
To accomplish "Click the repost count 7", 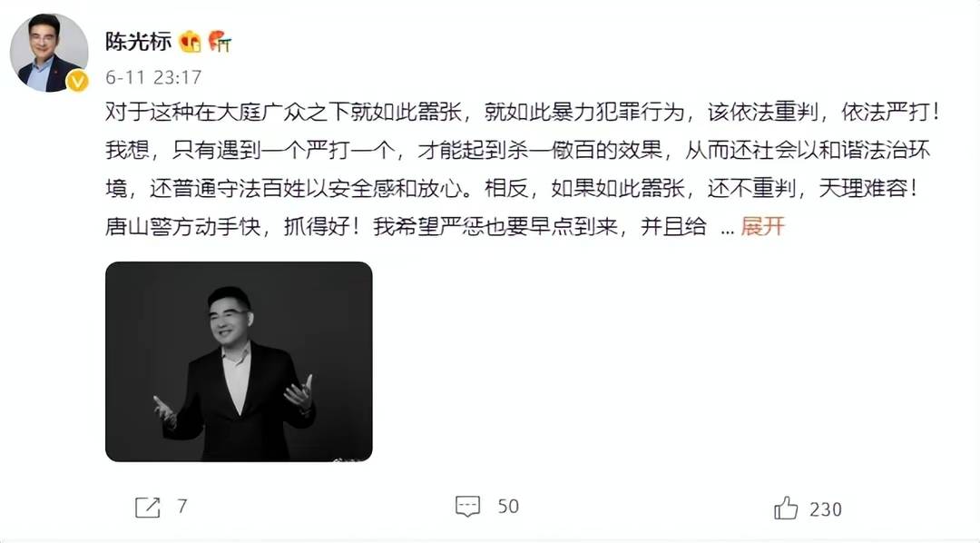I will 181,506.
